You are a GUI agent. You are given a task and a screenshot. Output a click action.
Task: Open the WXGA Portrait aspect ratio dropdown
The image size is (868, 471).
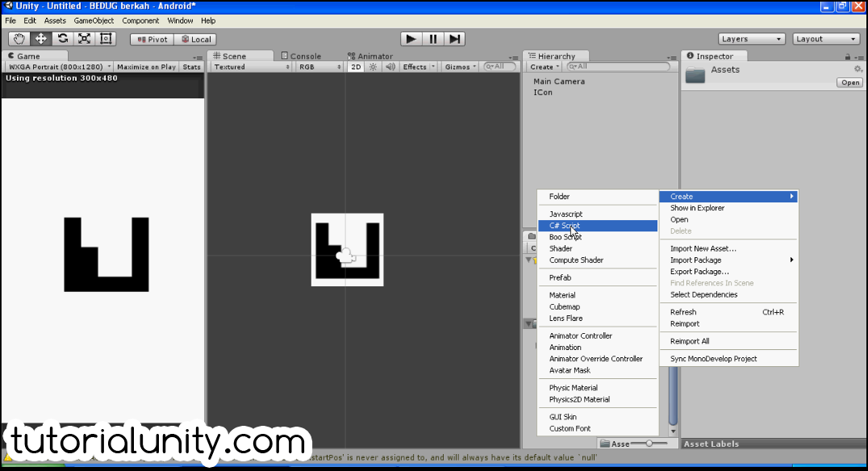[58, 66]
